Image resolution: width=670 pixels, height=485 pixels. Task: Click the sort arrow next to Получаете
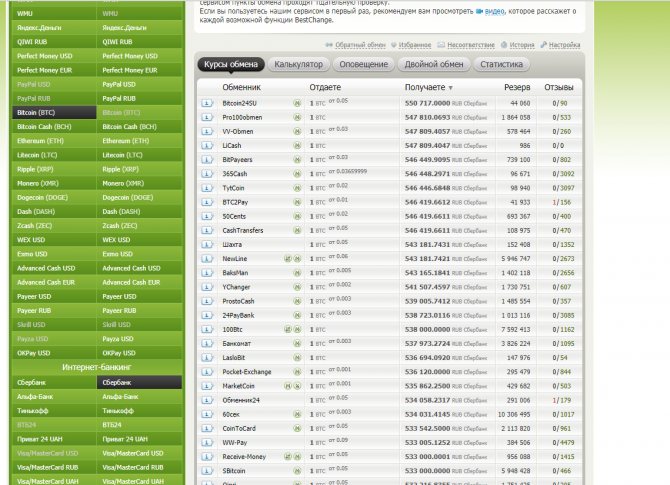pos(450,88)
